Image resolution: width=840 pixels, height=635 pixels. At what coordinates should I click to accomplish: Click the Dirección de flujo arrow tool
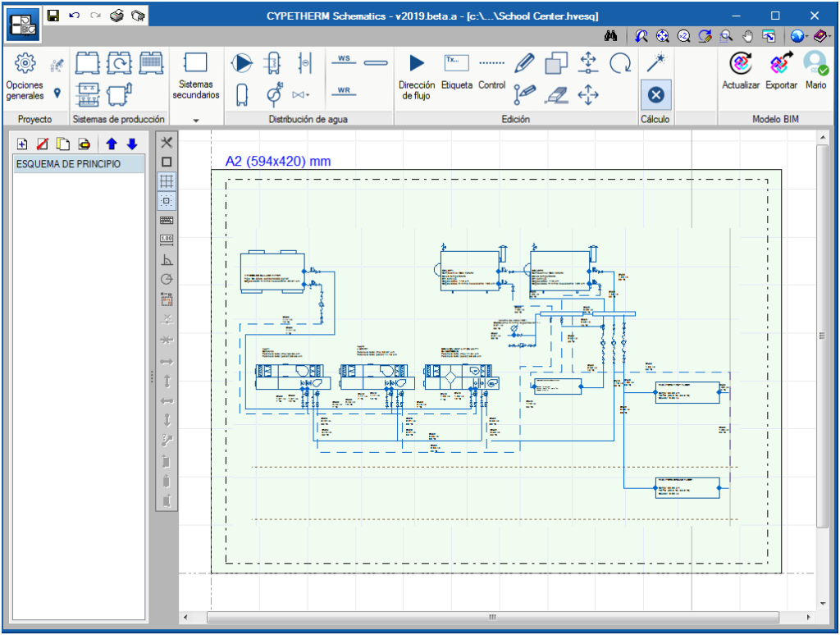pos(417,63)
